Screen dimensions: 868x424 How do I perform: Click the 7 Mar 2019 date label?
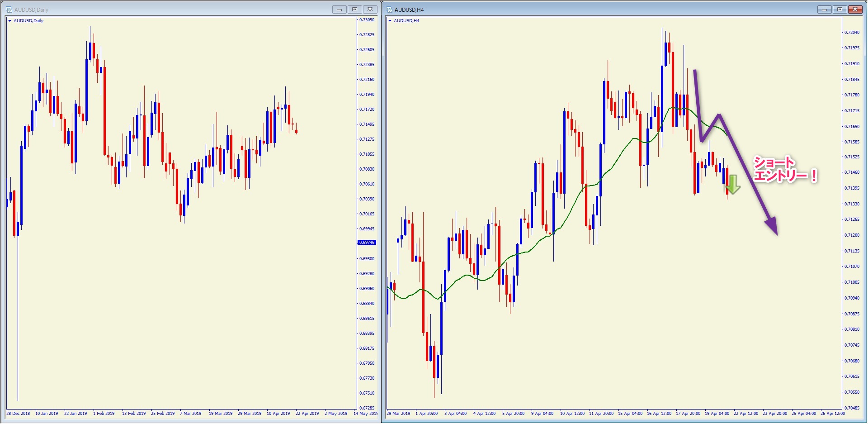(191, 414)
